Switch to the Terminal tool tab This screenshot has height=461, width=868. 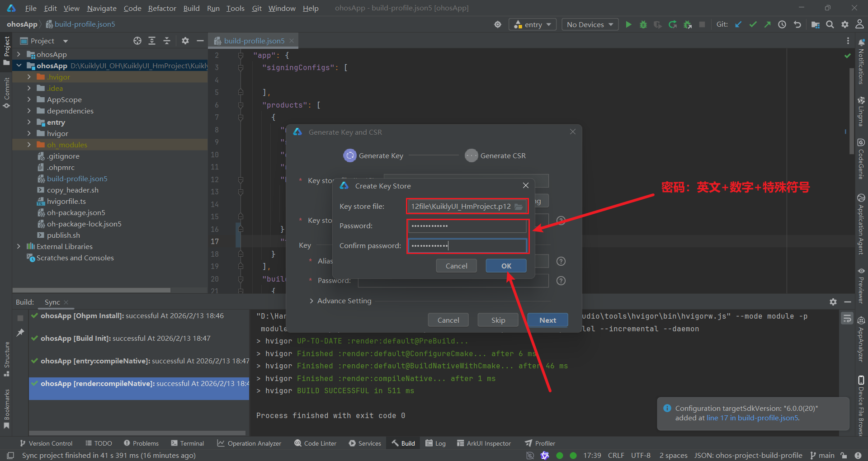point(188,443)
